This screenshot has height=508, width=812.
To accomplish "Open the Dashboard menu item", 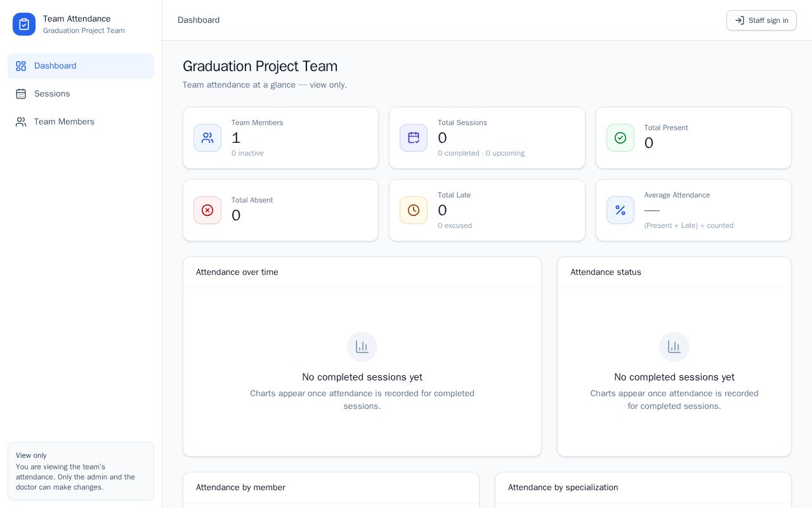I will pos(81,66).
